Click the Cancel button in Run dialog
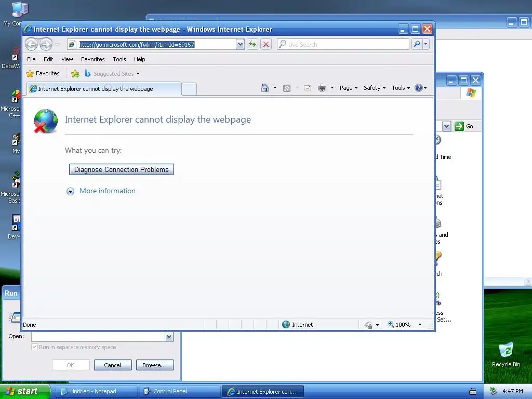This screenshot has width=532, height=399. pos(113,365)
